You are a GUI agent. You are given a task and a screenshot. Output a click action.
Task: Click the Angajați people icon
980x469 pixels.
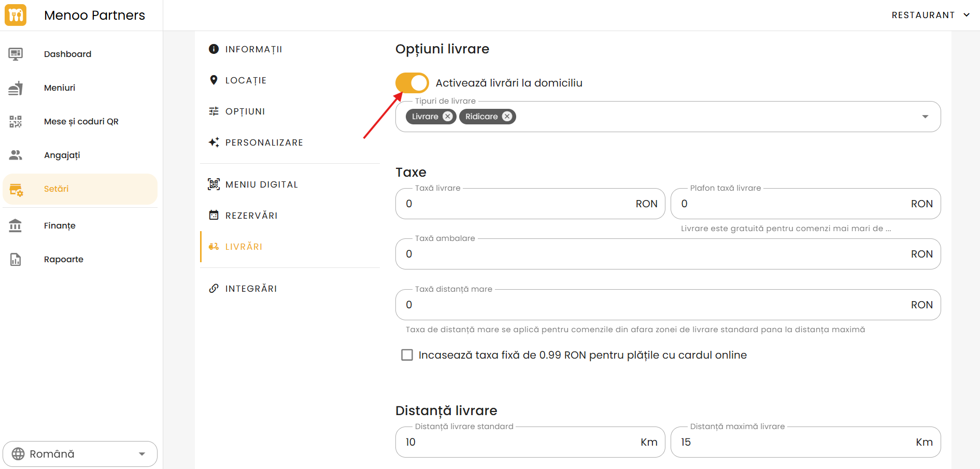pyautogui.click(x=16, y=154)
